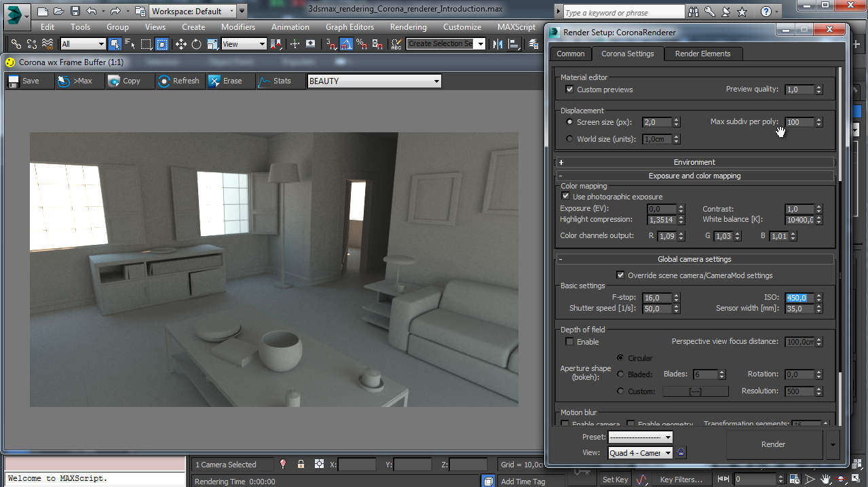
Task: Choose the Rectangular Selection Region tool
Action: coord(146,44)
